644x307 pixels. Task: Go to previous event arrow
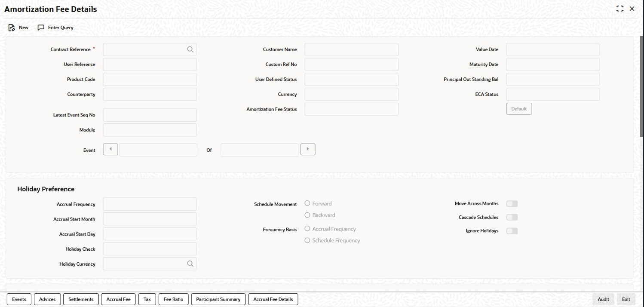110,149
